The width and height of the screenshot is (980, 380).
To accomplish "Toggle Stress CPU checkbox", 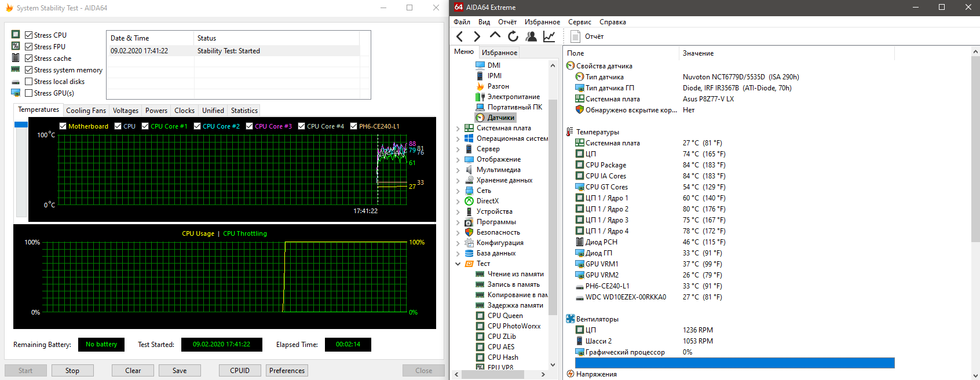I will 28,35.
